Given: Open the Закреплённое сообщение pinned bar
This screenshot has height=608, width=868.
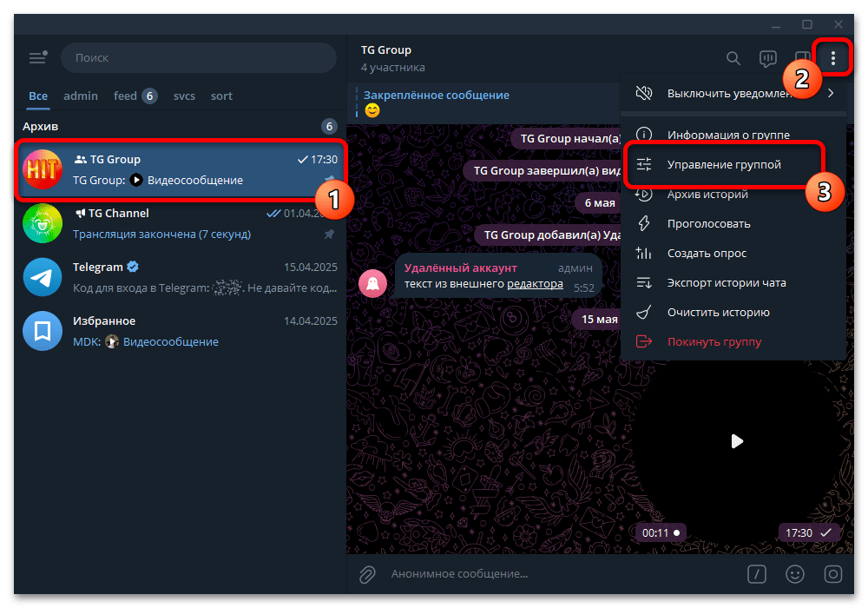Looking at the screenshot, I should tap(484, 103).
